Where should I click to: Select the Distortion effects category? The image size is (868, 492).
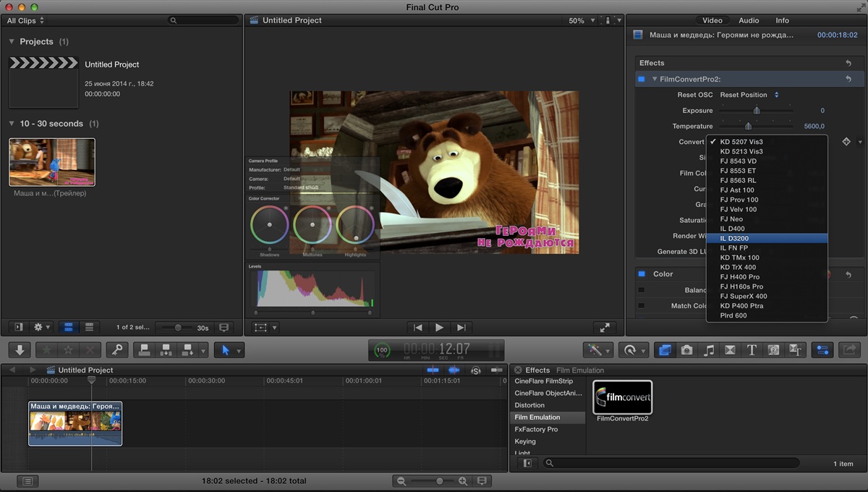coord(548,405)
